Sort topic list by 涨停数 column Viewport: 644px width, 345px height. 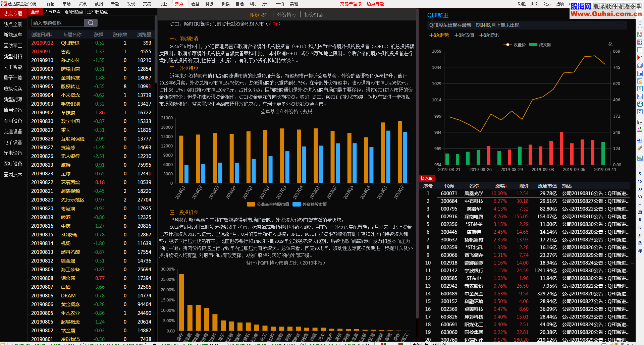120,35
